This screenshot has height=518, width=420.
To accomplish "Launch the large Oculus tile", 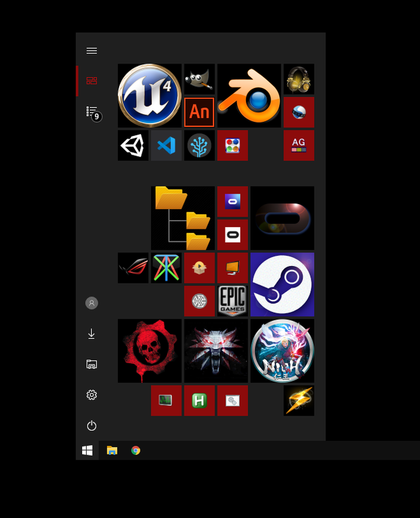I will [282, 218].
